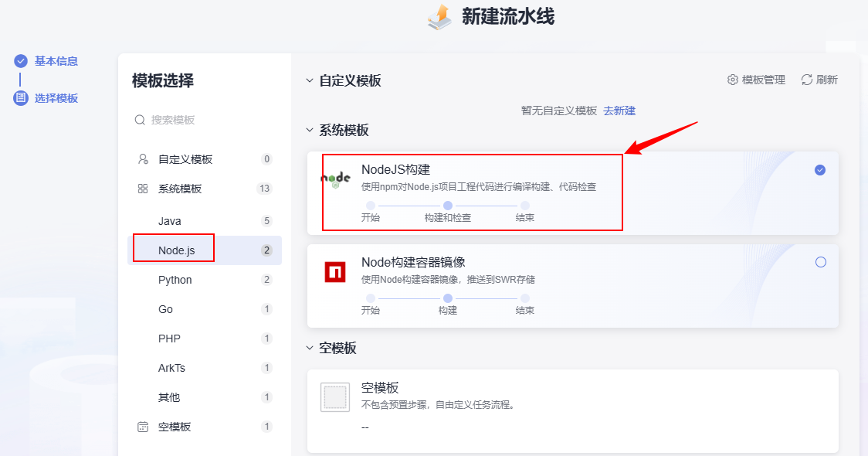Image resolution: width=868 pixels, height=456 pixels.
Task: Click the 去新建 link
Action: tap(619, 111)
